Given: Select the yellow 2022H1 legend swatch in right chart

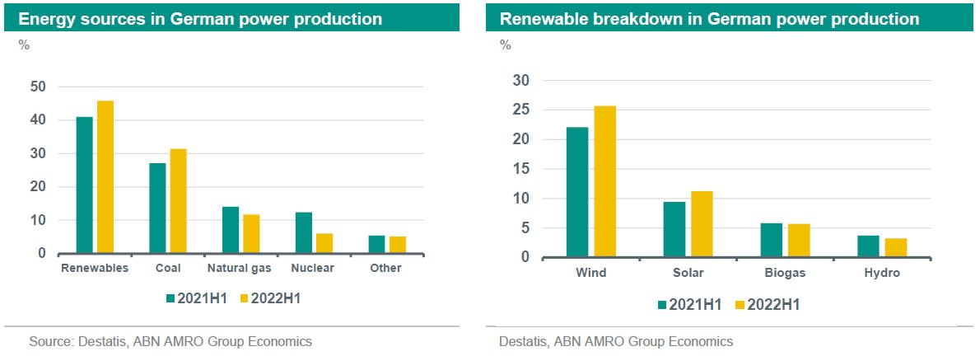Looking at the screenshot, I should point(741,305).
